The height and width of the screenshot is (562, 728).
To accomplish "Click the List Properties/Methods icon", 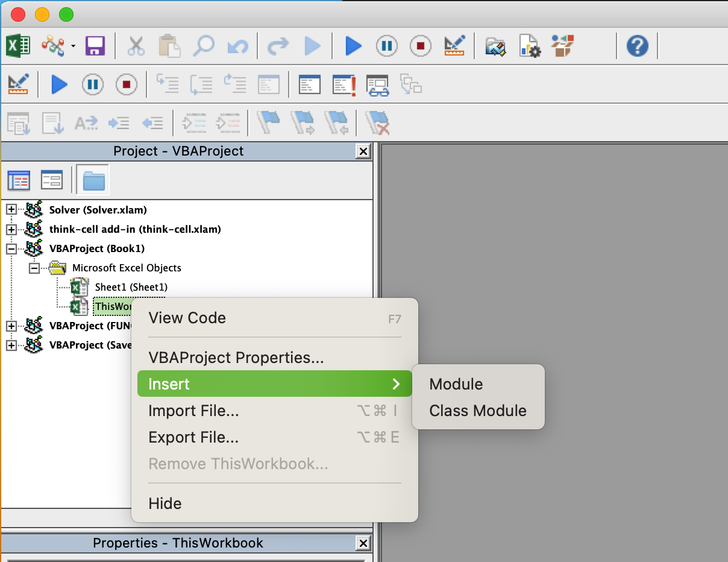I will 19,122.
